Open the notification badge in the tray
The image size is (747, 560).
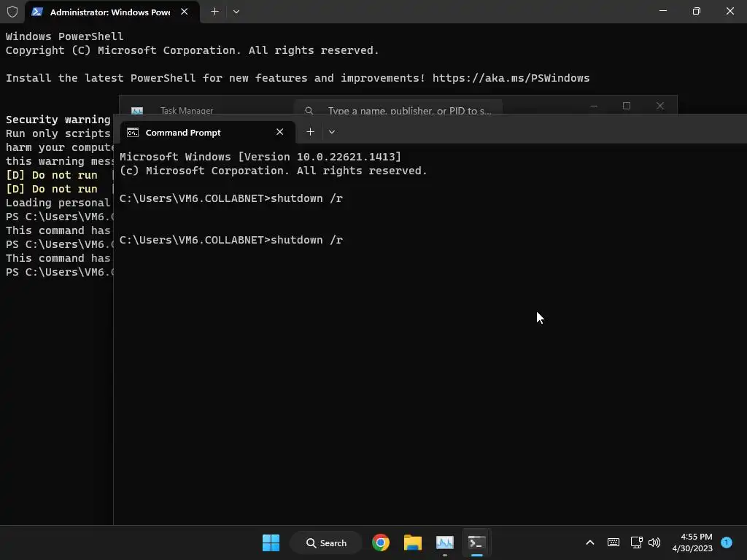pos(727,542)
